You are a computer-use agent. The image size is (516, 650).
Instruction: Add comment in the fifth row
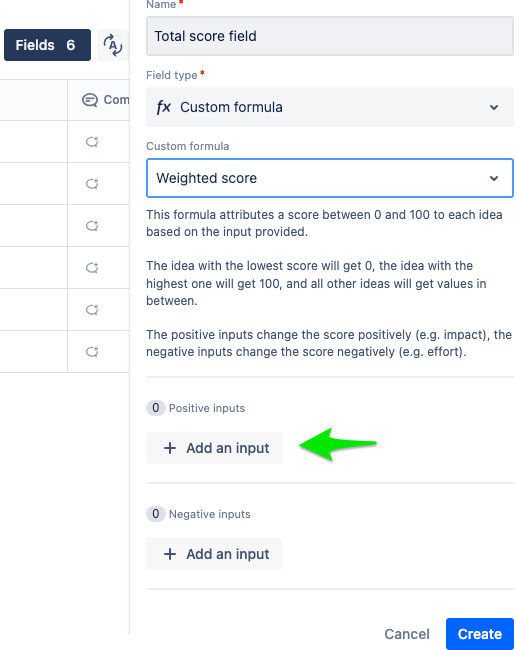92,310
